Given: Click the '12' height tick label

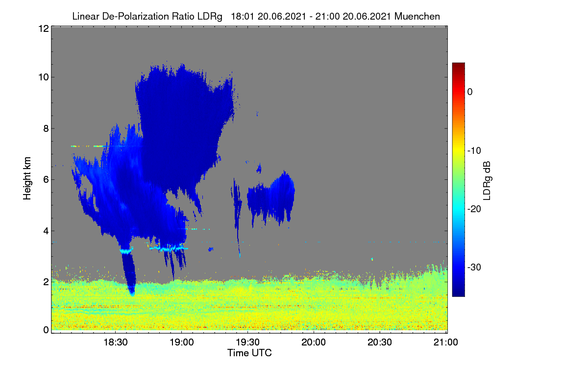Looking at the screenshot, I should point(43,29).
